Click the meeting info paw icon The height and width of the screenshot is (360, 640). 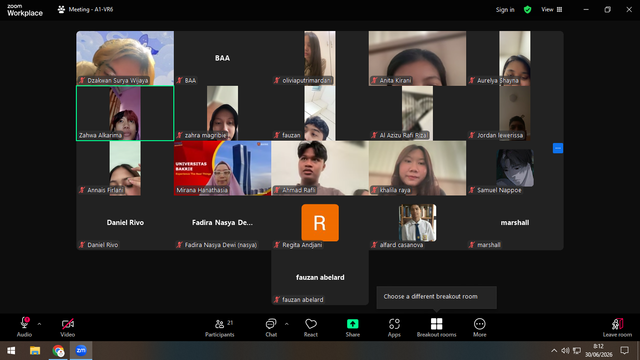pos(61,9)
